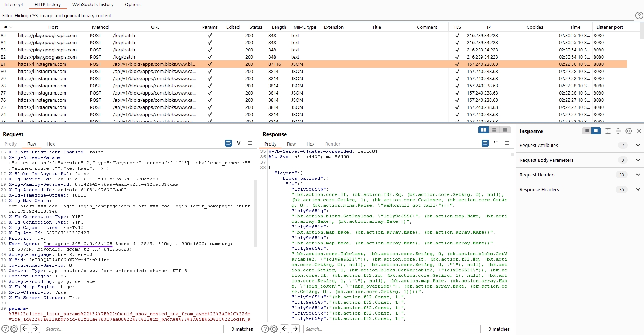Collapse all Inspector sections icon
The height and width of the screenshot is (335, 644).
coord(618,131)
